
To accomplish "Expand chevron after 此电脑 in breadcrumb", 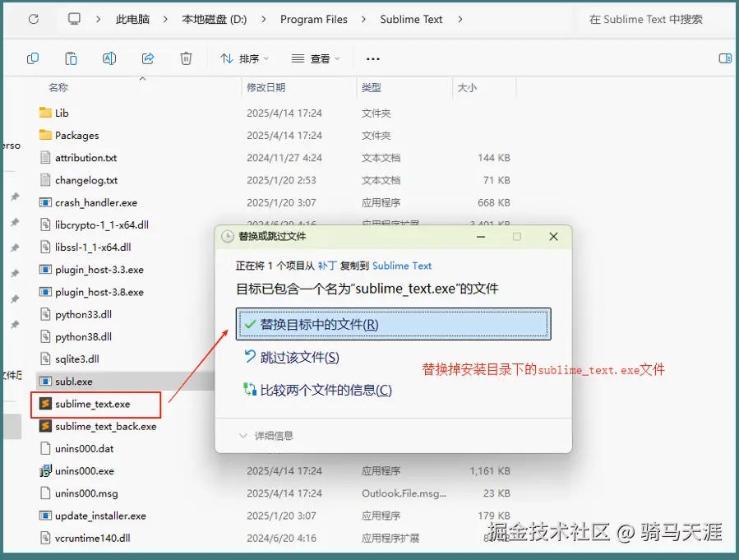I will click(x=165, y=20).
